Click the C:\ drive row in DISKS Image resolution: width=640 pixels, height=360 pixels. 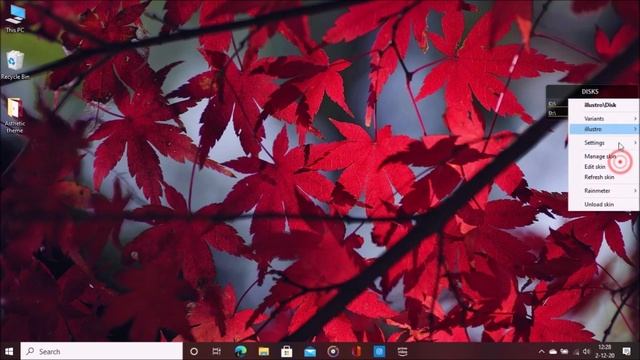[x=558, y=104]
